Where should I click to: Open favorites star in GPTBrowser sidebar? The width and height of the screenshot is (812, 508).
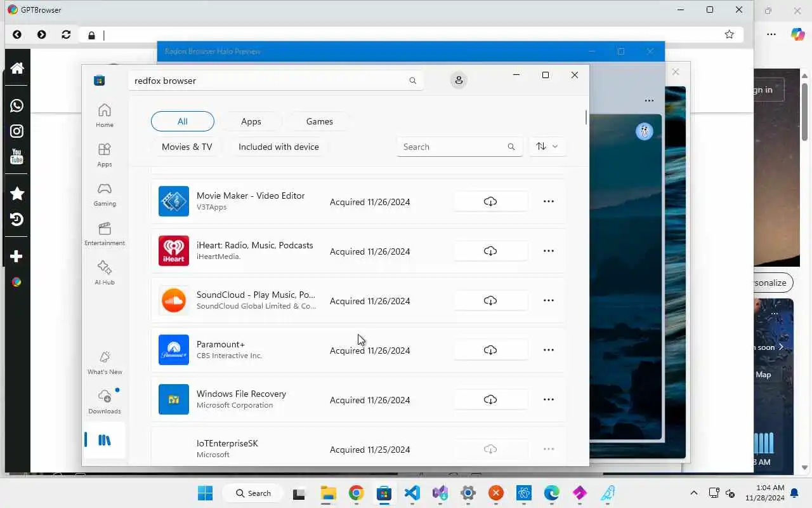[x=17, y=194]
